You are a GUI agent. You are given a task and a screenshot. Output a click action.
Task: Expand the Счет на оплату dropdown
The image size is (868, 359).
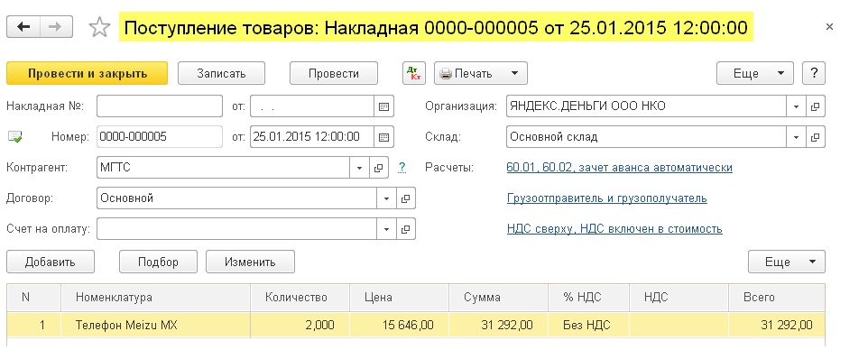(386, 228)
